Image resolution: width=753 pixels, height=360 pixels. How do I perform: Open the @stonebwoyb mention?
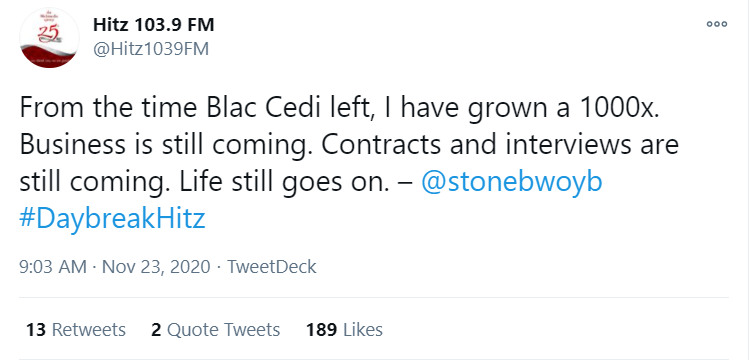pos(511,182)
